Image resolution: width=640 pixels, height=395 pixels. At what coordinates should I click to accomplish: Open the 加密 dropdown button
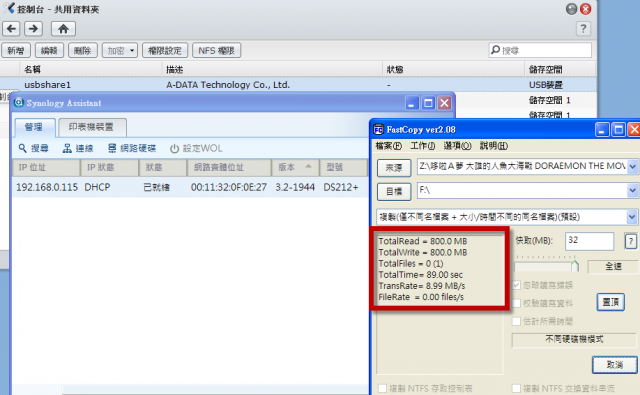coord(120,51)
